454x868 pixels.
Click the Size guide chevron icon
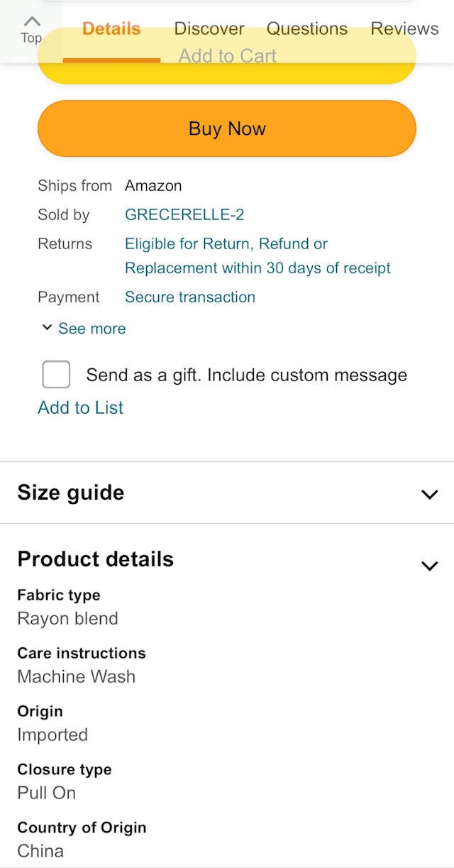coord(428,494)
